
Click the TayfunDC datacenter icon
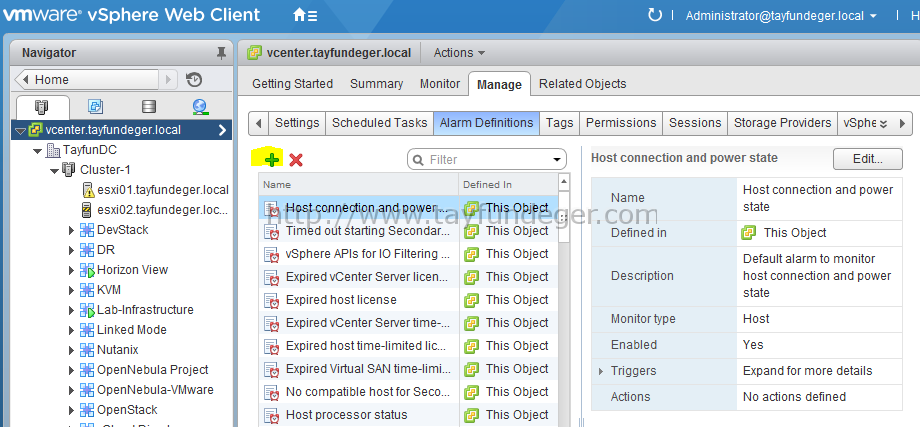coord(53,150)
